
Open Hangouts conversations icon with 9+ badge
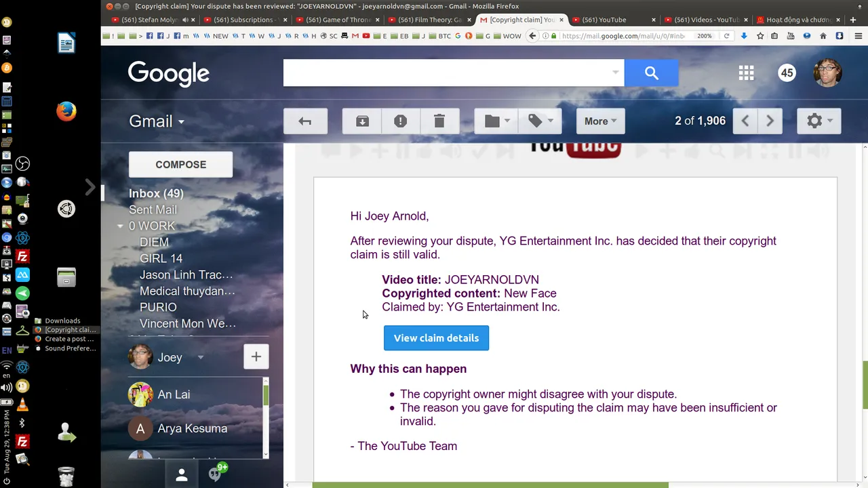pos(217,474)
